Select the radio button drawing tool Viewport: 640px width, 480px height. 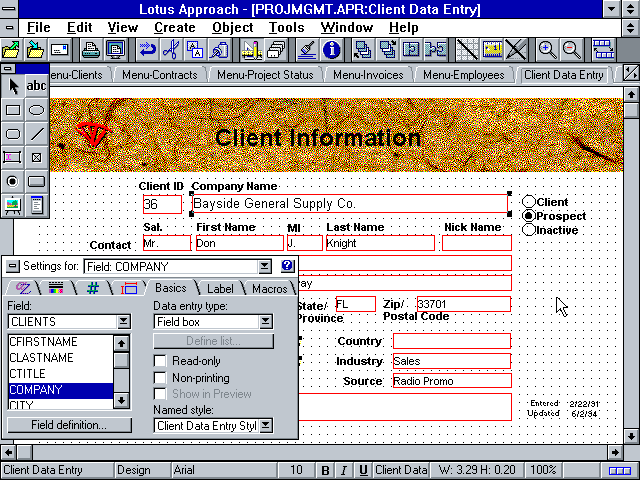click(13, 181)
